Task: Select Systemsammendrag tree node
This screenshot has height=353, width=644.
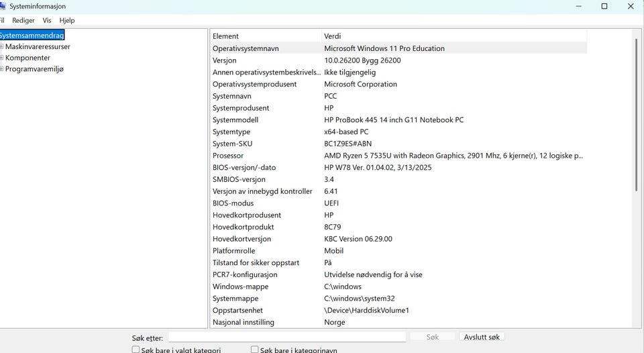Action: coord(32,36)
